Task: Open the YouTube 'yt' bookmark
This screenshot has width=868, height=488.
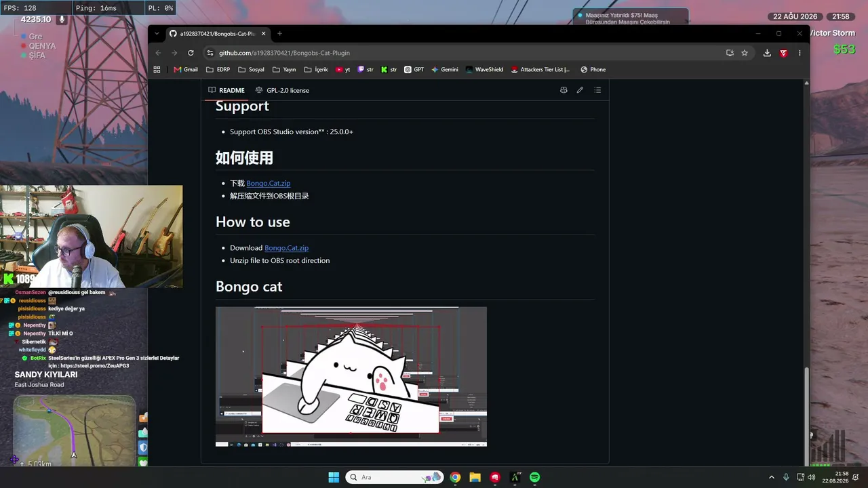Action: (343, 69)
